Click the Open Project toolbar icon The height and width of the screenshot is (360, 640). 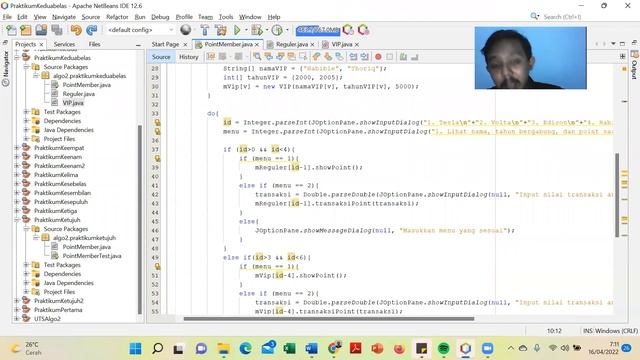coord(41,30)
